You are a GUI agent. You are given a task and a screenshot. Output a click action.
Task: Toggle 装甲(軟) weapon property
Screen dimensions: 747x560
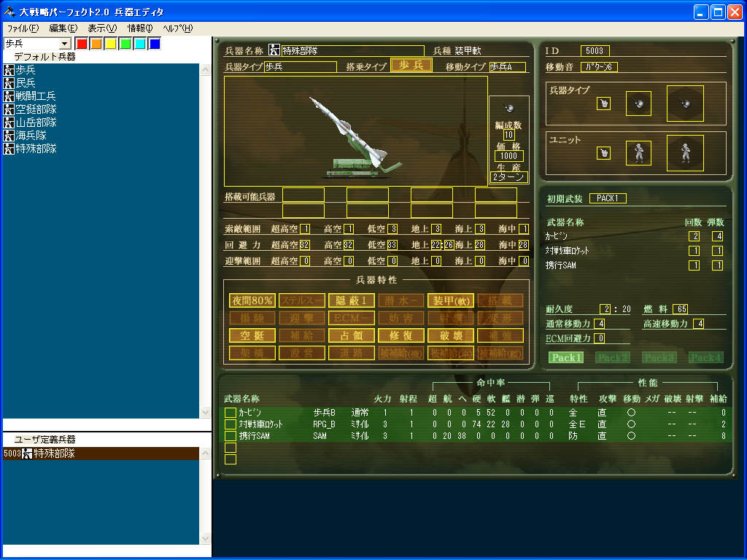(450, 300)
